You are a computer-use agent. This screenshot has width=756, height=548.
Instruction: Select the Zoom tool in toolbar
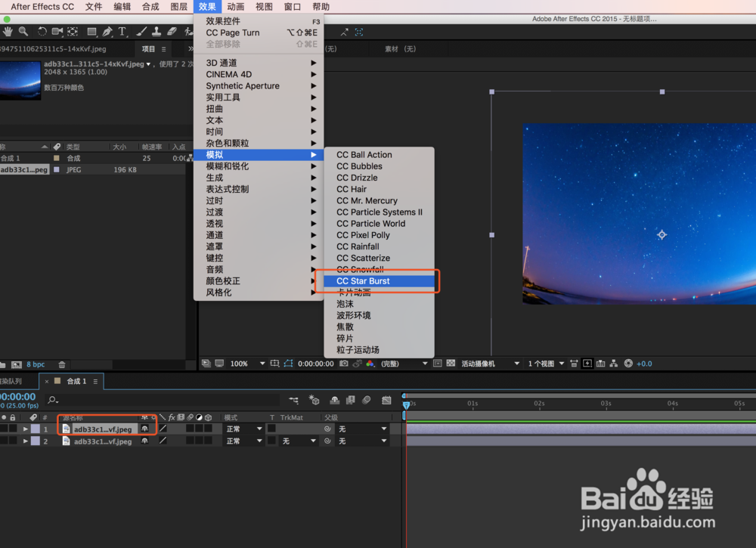pyautogui.click(x=23, y=32)
